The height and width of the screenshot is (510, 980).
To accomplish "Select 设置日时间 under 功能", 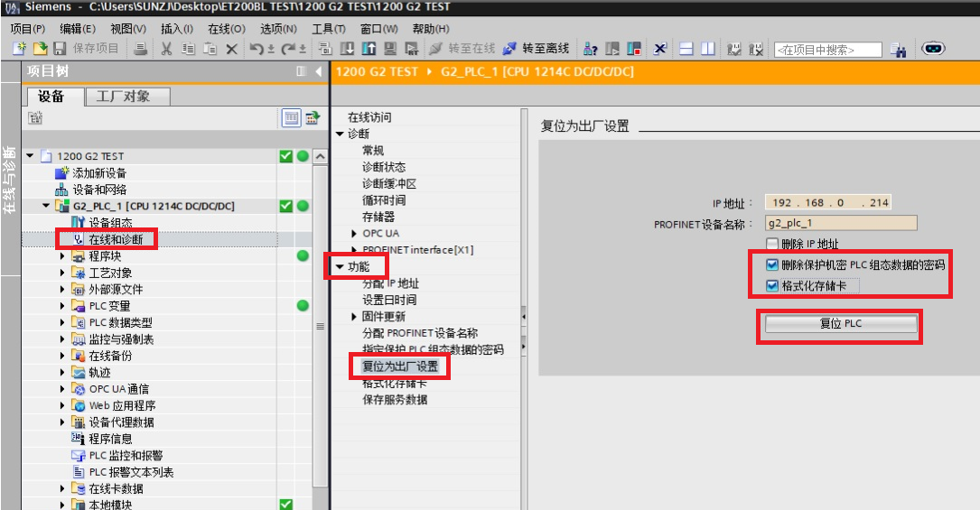I will (x=389, y=300).
